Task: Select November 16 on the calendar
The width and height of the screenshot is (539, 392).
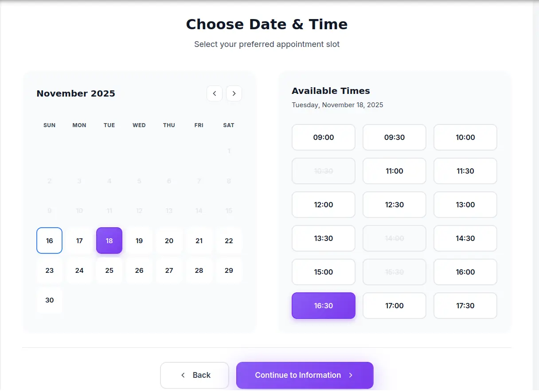Action: click(x=49, y=241)
